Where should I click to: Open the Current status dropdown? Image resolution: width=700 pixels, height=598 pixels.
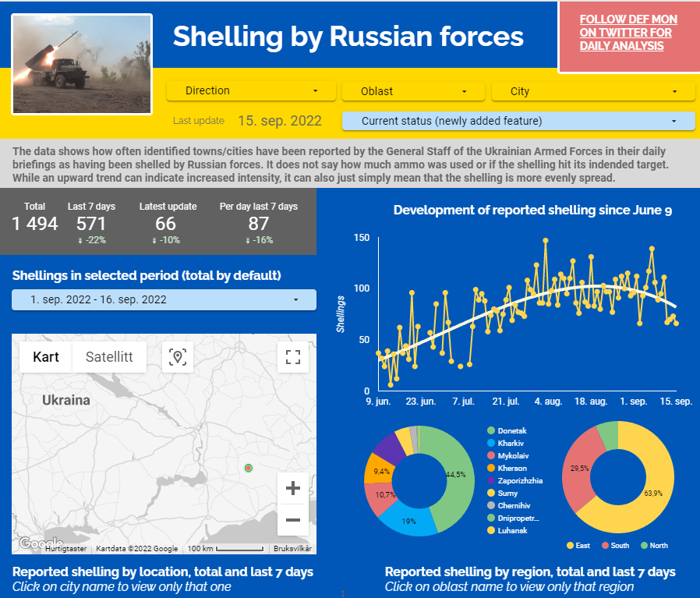click(x=518, y=121)
